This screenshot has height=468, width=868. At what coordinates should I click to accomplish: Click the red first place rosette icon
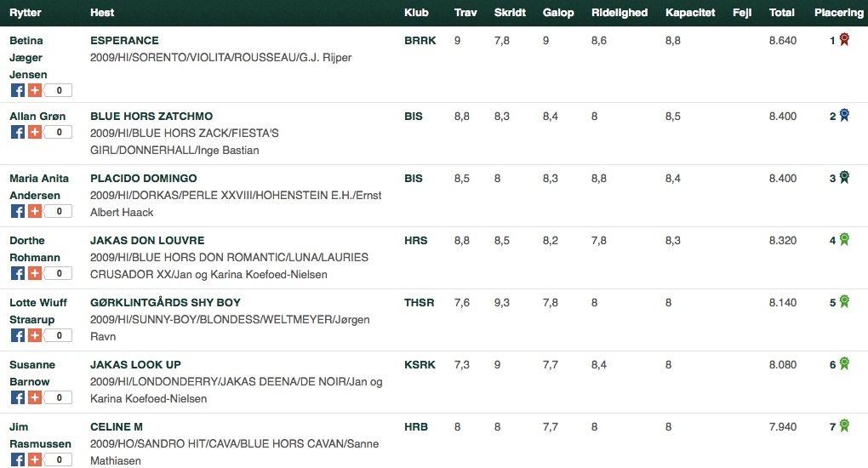pos(844,39)
